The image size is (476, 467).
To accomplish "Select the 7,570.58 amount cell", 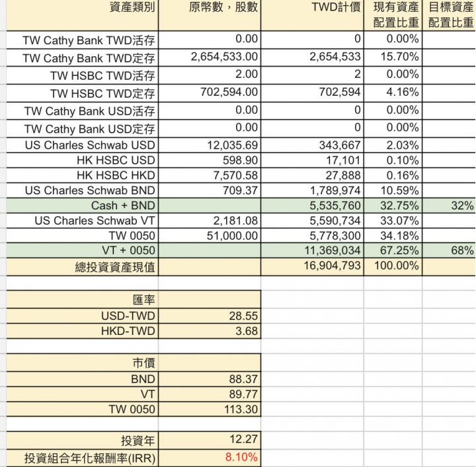I will [x=210, y=175].
